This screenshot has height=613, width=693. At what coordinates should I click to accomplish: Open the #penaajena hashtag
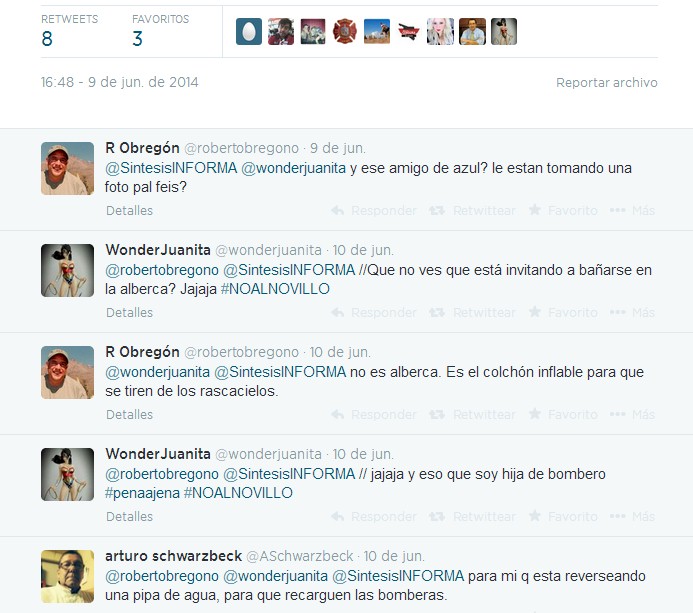tap(142, 493)
